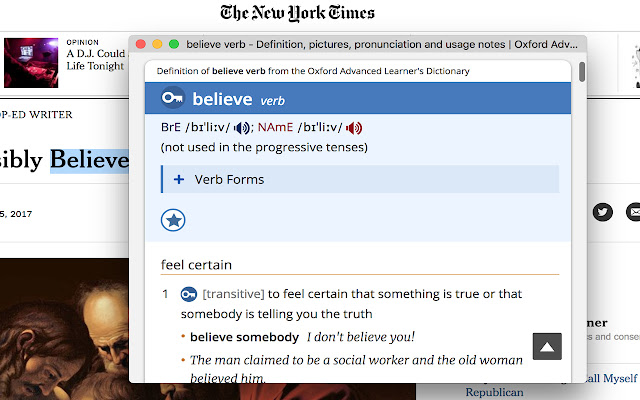Click the scroll-to-top arrow button
The width and height of the screenshot is (640, 400).
547,346
